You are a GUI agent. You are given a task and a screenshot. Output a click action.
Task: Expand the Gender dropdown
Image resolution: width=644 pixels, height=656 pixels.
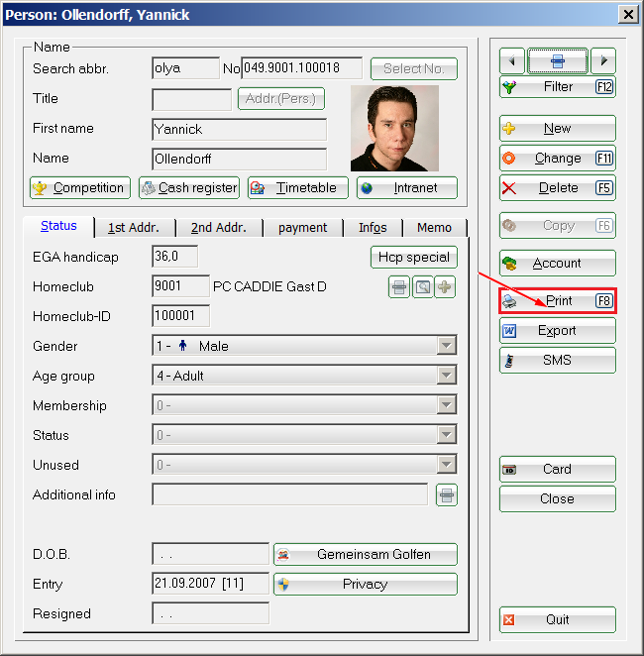pos(447,346)
